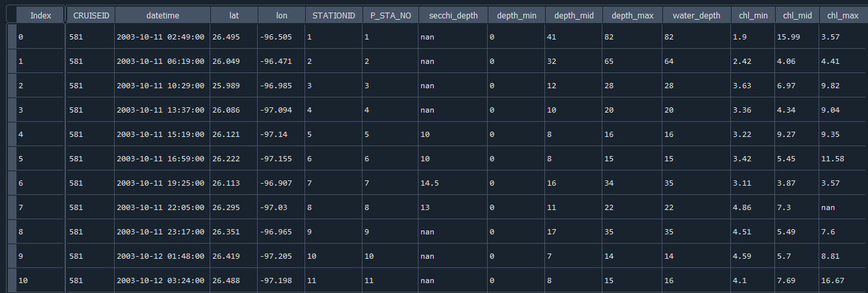868x293 pixels.
Task: Select lat value 26.222
Action: pos(234,158)
